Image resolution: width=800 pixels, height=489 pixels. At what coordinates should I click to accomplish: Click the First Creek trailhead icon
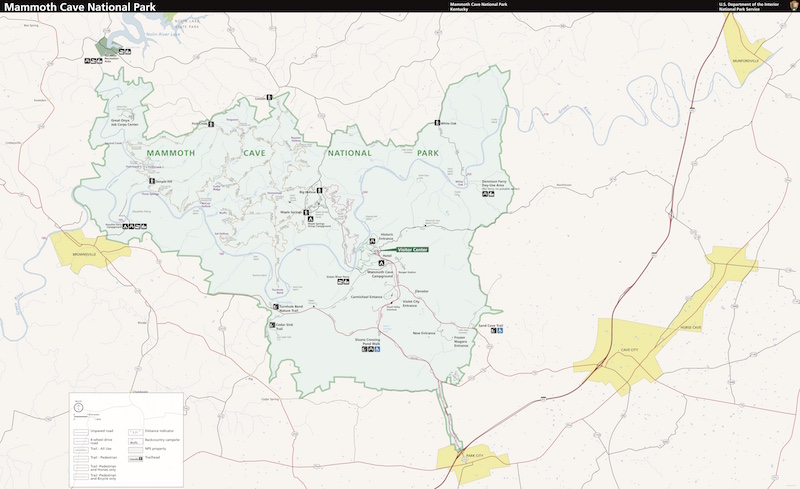click(x=211, y=124)
